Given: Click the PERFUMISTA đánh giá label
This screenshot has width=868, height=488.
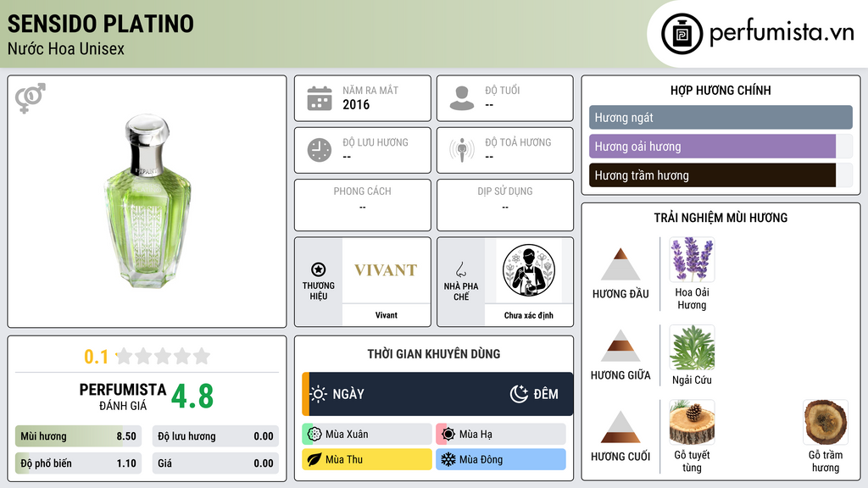Looking at the screenshot, I should tap(123, 396).
